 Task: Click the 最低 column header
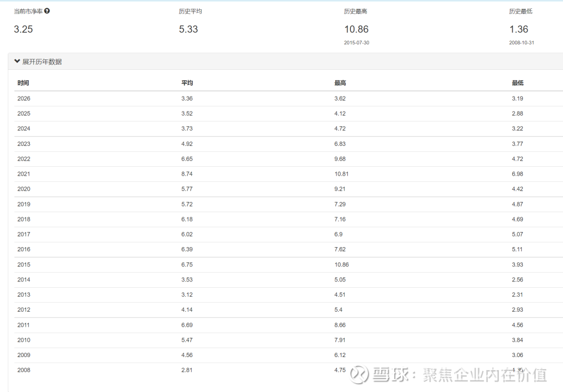click(518, 83)
